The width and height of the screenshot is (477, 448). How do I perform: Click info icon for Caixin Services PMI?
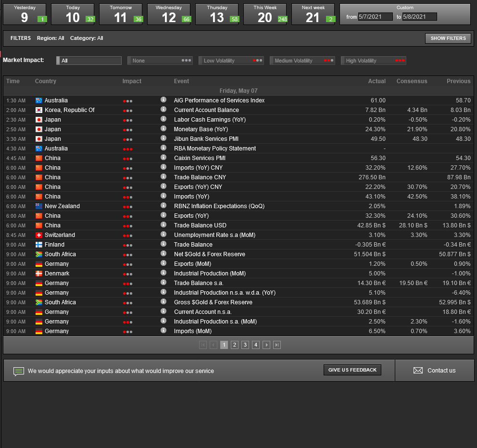[x=163, y=157]
